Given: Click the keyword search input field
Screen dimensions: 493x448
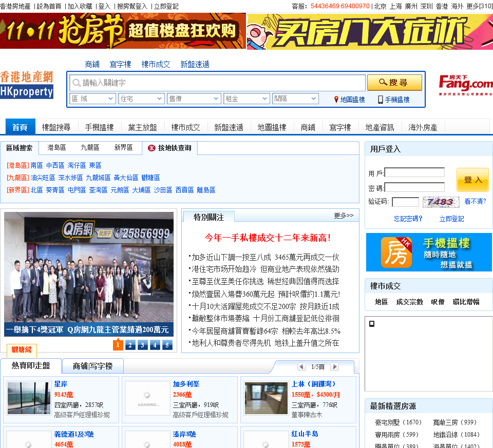Looking at the screenshot, I should coord(218,83).
